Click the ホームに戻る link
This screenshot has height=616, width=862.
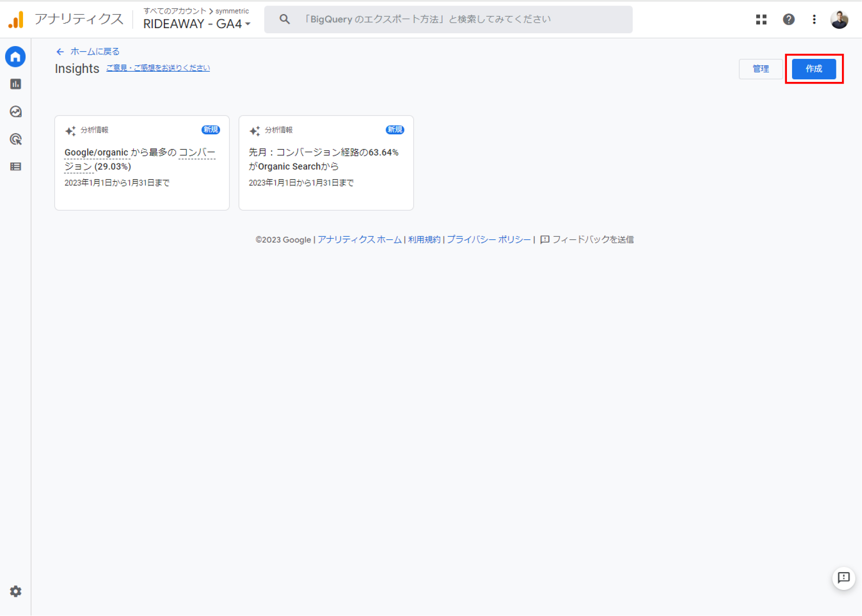click(95, 52)
